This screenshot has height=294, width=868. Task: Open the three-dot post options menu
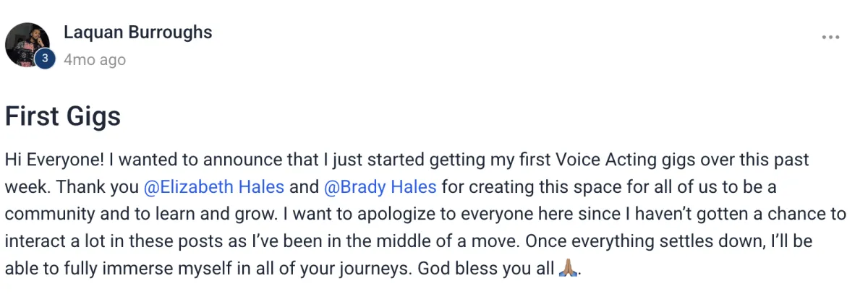tap(830, 38)
